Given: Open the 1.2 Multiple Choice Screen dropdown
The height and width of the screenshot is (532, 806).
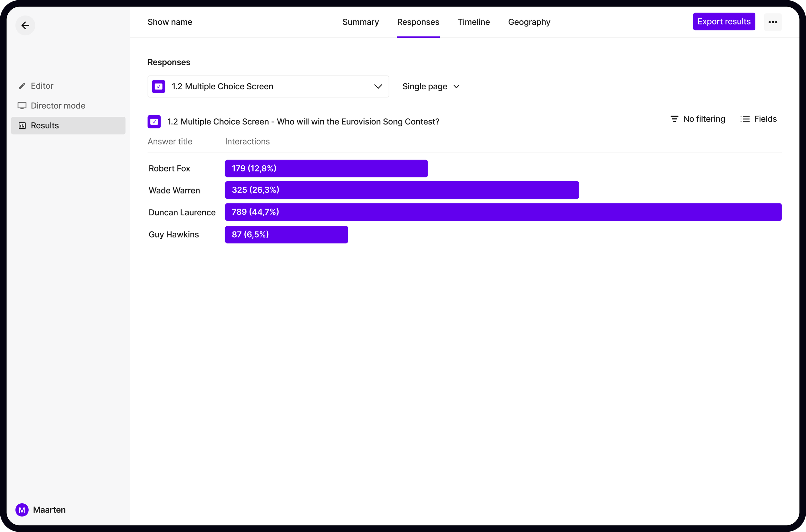Looking at the screenshot, I should click(268, 86).
